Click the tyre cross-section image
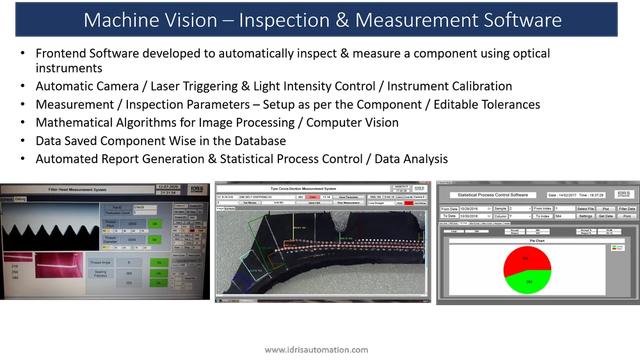Screen dimensions: 640x362 (x=320, y=252)
